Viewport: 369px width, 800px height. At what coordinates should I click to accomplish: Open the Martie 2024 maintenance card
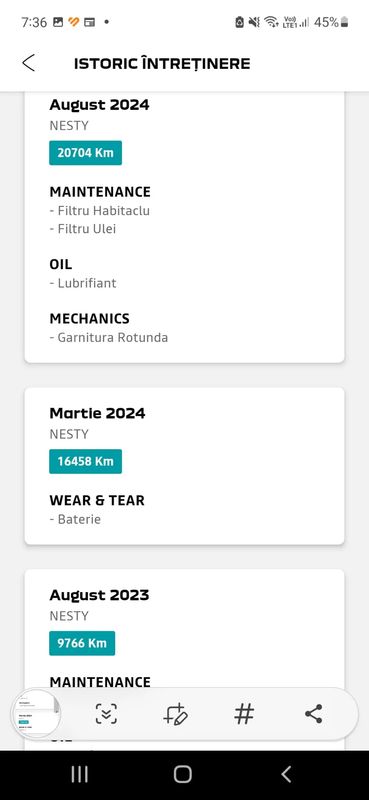pos(184,466)
